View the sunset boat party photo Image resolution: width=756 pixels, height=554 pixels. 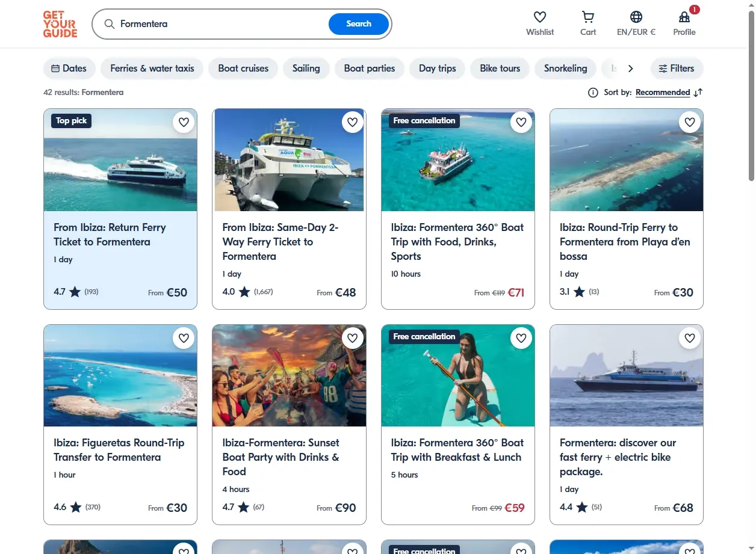pyautogui.click(x=289, y=376)
